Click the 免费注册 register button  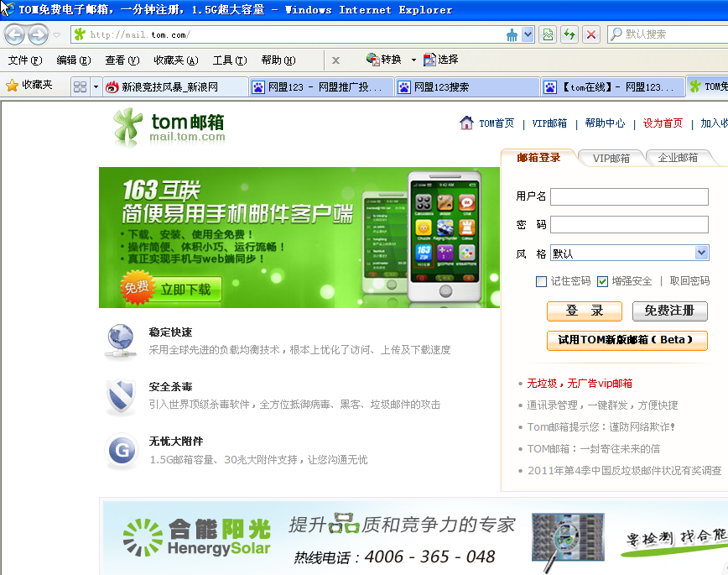click(x=669, y=311)
